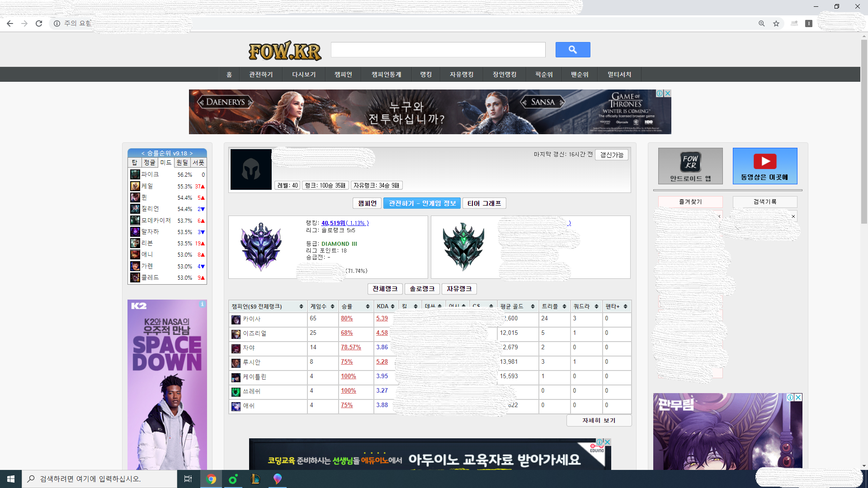Sort table by 승률 column
The height and width of the screenshot is (488, 868).
(356, 306)
